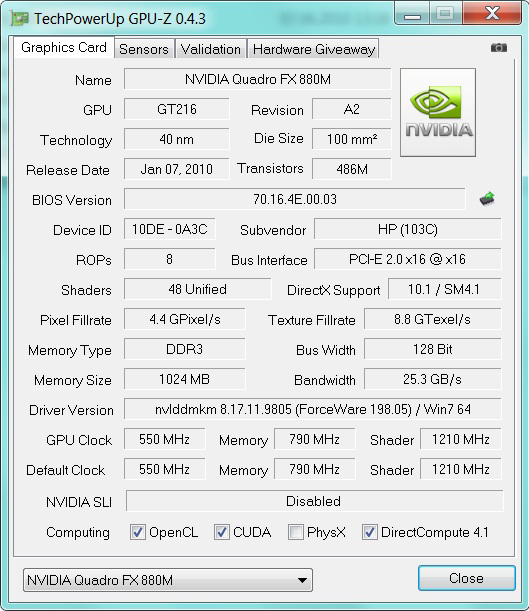This screenshot has width=529, height=611.
Task: Click the Technology field 40 nm
Action: [x=177, y=139]
